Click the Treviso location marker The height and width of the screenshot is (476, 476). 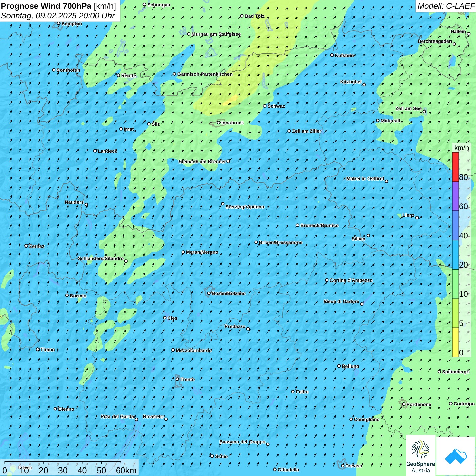point(343,465)
